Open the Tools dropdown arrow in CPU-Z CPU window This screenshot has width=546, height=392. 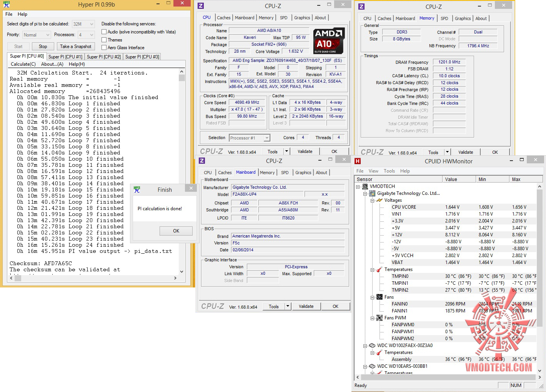[286, 151]
